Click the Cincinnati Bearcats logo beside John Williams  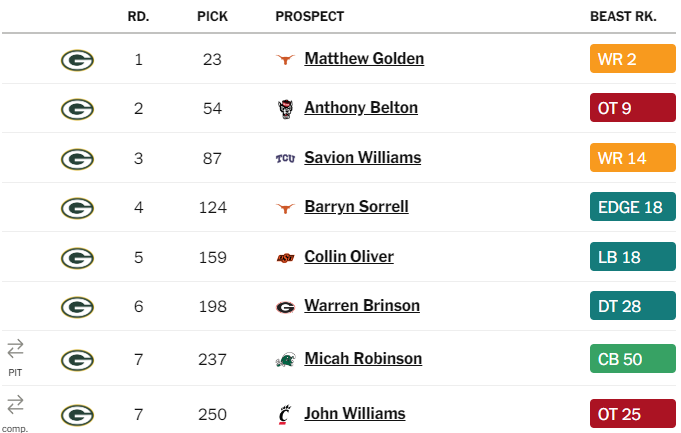tap(284, 415)
